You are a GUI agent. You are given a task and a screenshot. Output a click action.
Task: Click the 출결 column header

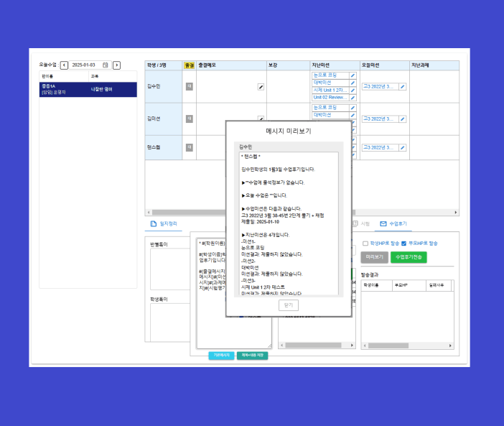190,65
